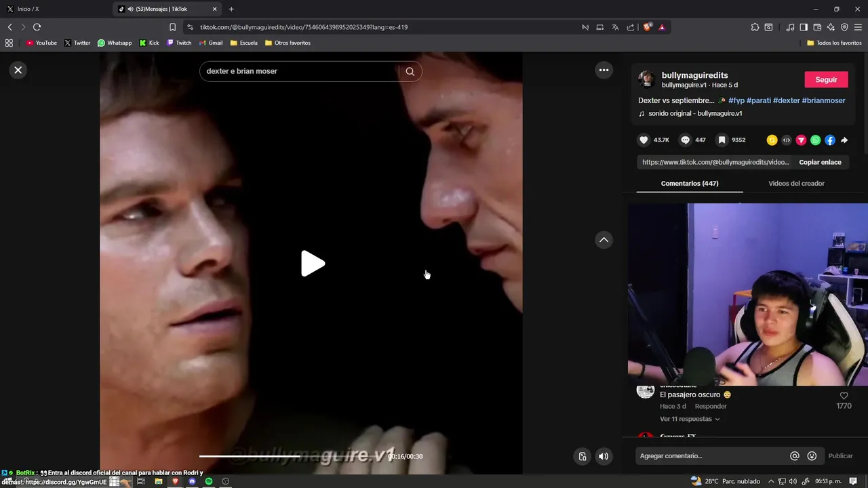868x488 pixels.
Task: Open the Extensions puzzle icon
Action: 755,27
